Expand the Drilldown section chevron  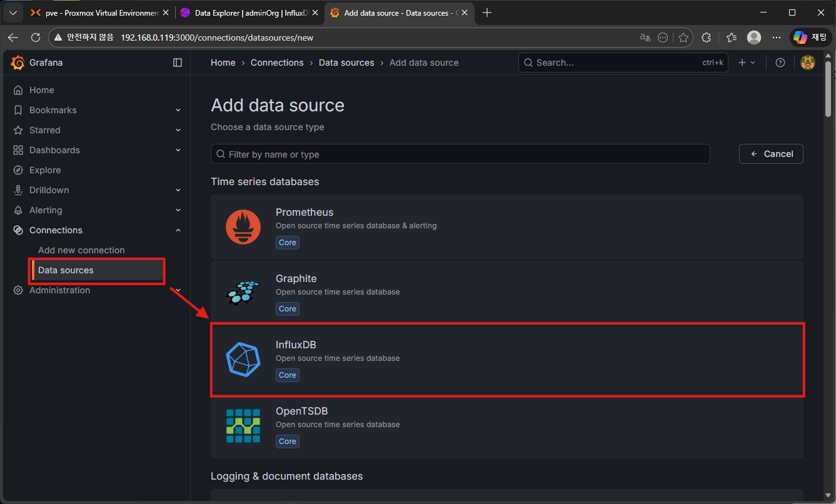[178, 190]
